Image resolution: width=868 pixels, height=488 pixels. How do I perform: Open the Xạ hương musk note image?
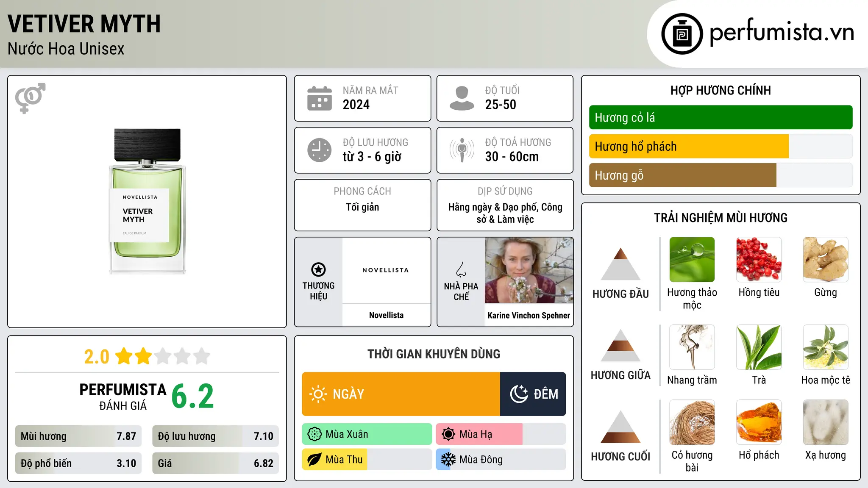[826, 422]
